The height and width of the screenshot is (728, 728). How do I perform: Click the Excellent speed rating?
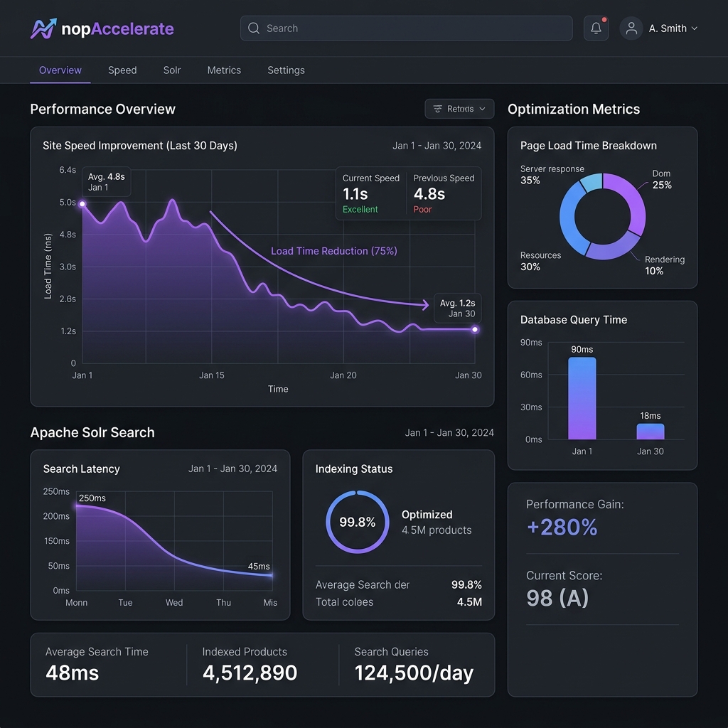click(360, 210)
